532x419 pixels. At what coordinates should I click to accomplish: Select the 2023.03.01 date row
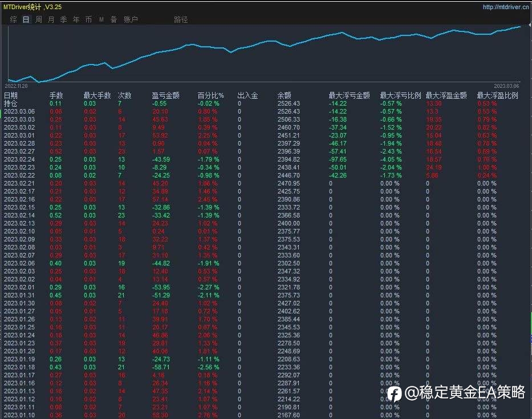(19, 135)
